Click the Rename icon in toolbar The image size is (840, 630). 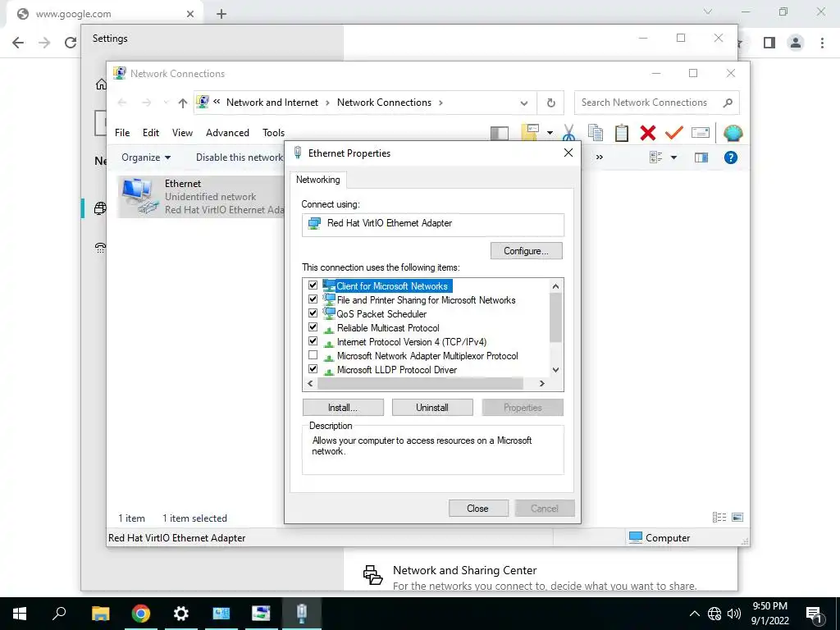[x=701, y=132]
